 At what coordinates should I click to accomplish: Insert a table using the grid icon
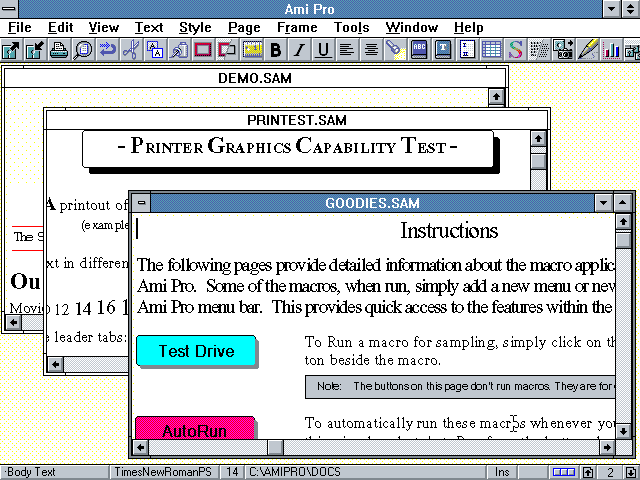(492, 49)
